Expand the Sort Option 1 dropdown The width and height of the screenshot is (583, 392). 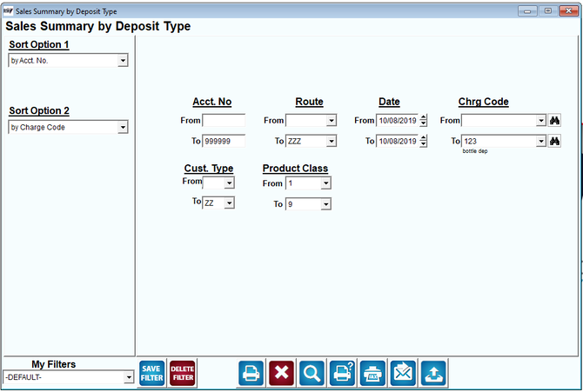click(x=123, y=61)
